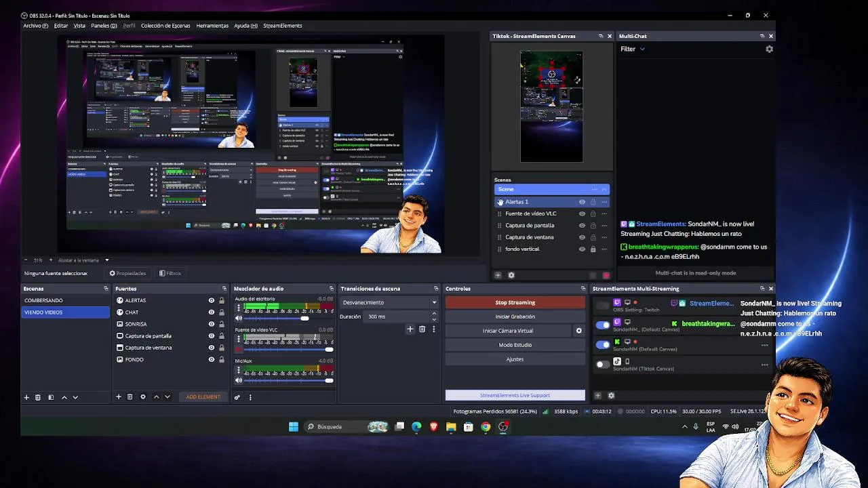Screen dimensions: 868x488
Task: Remove the selected source in Fuentes
Action: (130, 396)
